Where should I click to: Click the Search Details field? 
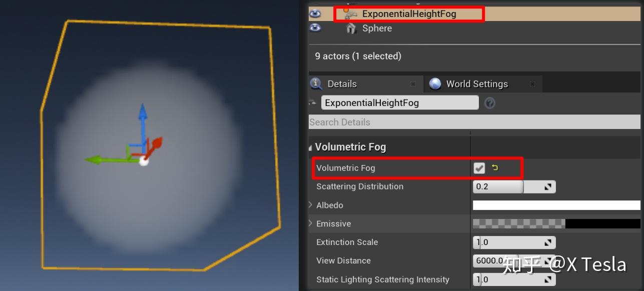(474, 122)
